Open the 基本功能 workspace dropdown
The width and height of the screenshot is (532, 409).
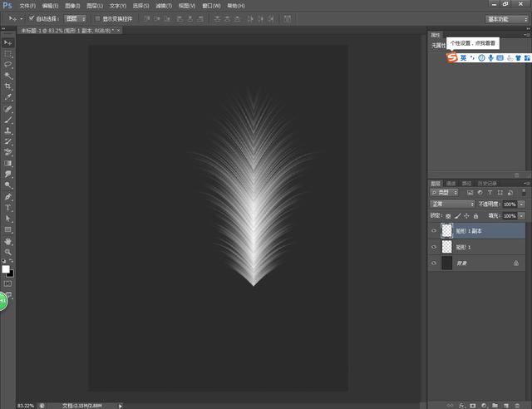506,18
